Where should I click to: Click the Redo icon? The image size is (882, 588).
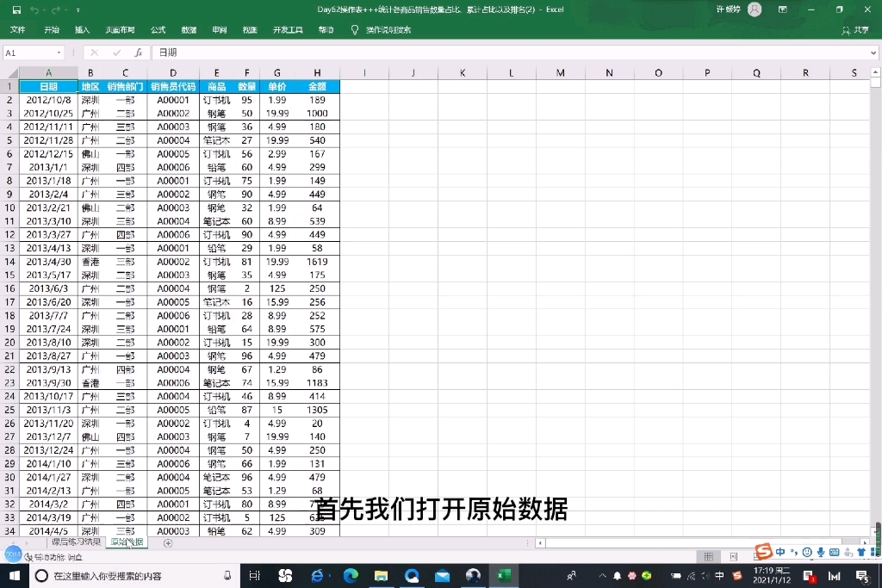click(x=57, y=9)
